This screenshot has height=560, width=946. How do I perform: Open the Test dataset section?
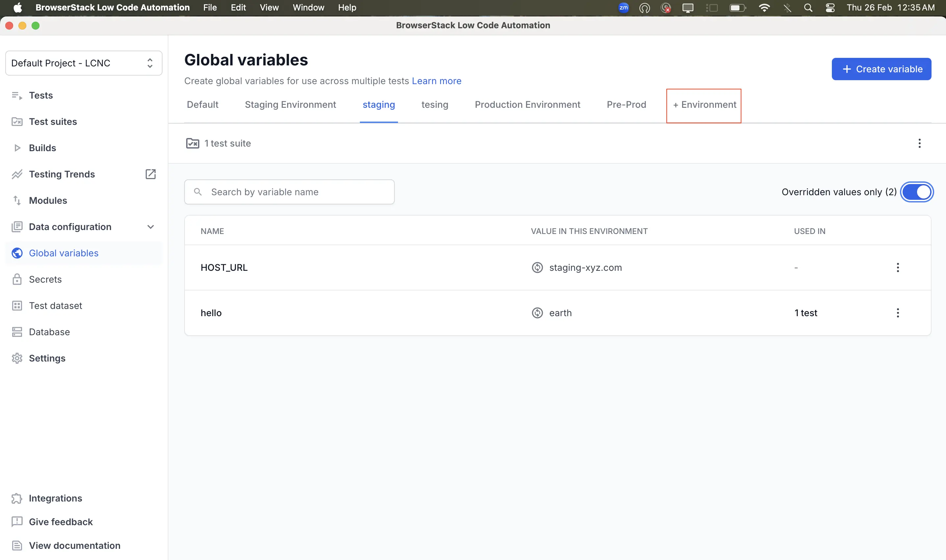pyautogui.click(x=55, y=305)
